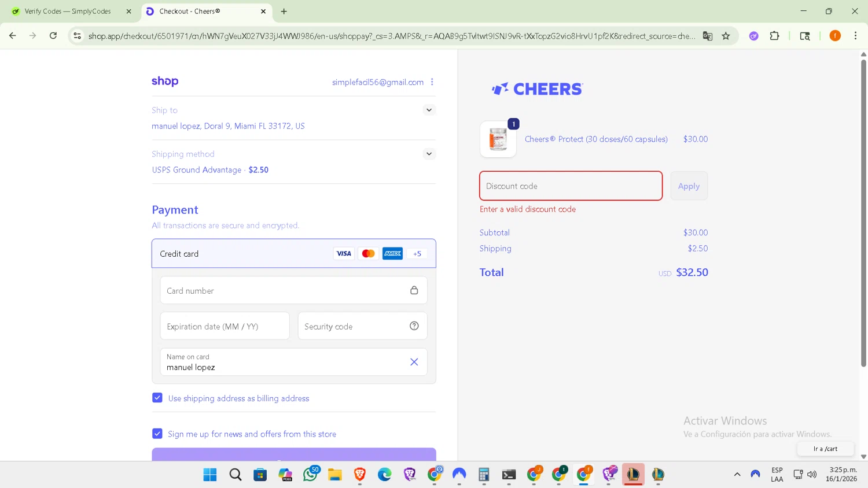
Task: Uncheck Sign me up for news and offers
Action: tap(157, 434)
